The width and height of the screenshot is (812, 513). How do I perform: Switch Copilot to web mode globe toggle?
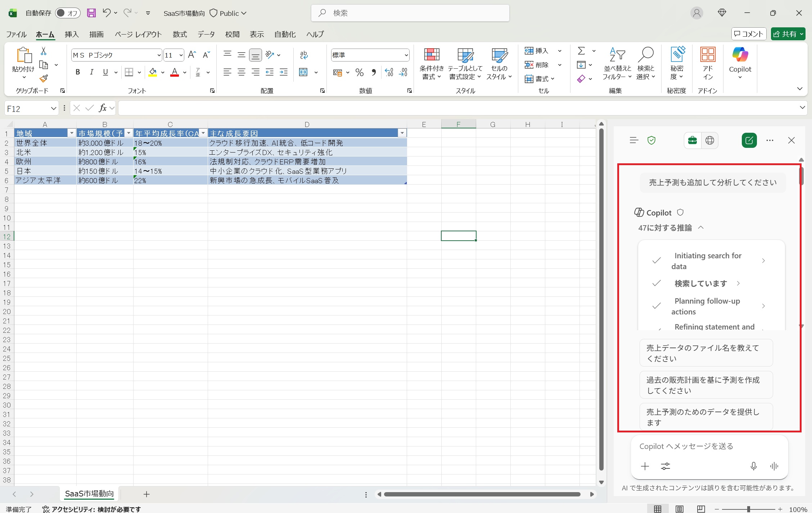[709, 140]
